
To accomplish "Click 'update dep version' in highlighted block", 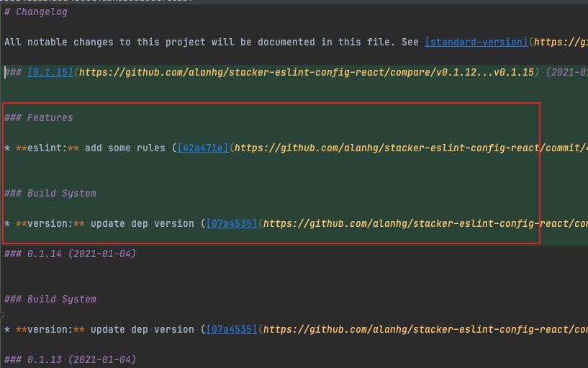I will tap(143, 223).
